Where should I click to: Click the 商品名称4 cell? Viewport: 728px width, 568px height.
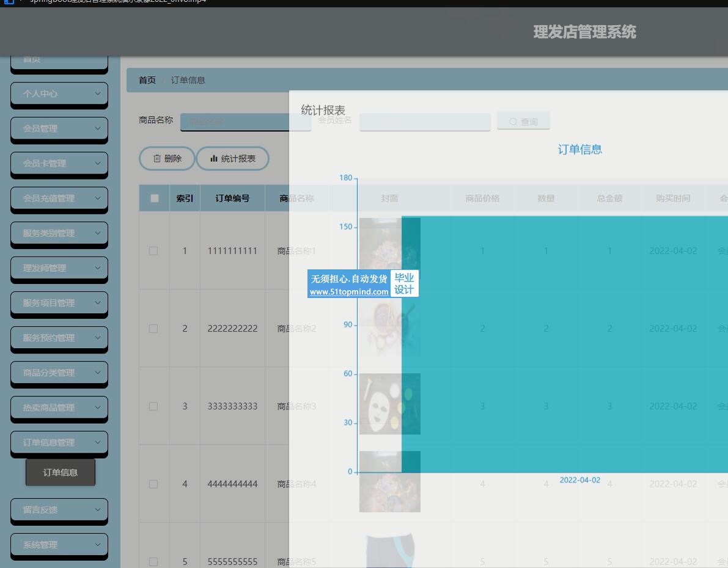[296, 484]
